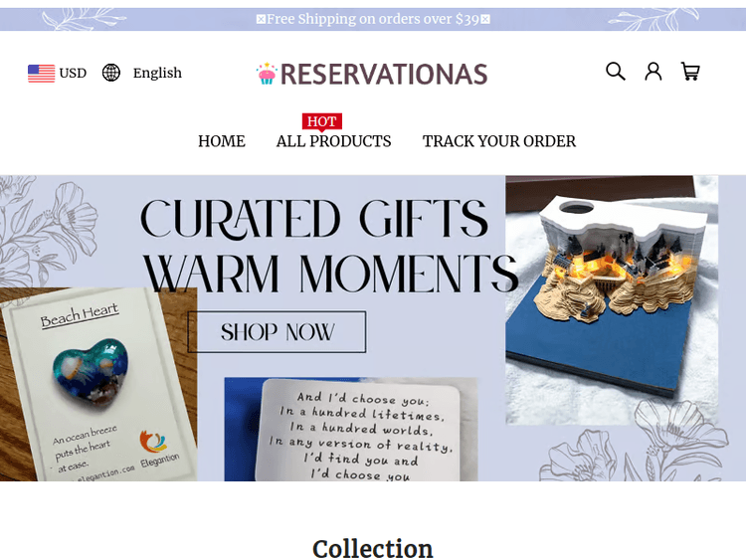Click the globe language icon
The height and width of the screenshot is (560, 746).
(111, 73)
